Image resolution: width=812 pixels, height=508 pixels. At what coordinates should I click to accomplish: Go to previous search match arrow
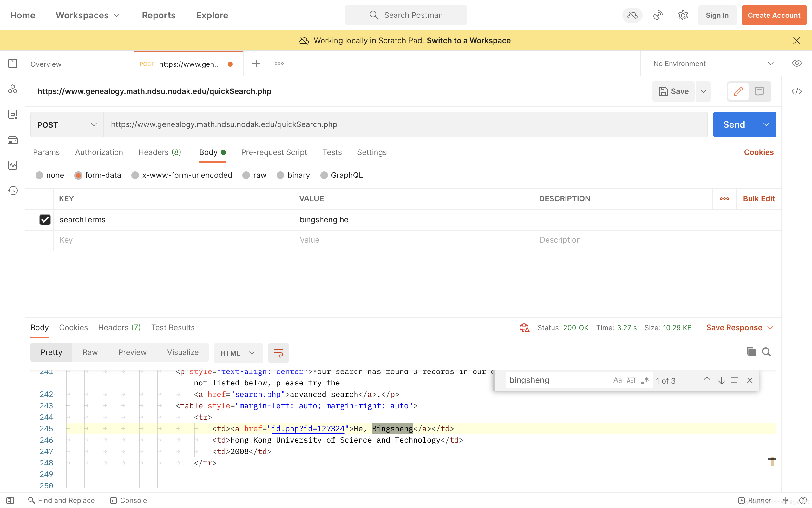tap(707, 380)
